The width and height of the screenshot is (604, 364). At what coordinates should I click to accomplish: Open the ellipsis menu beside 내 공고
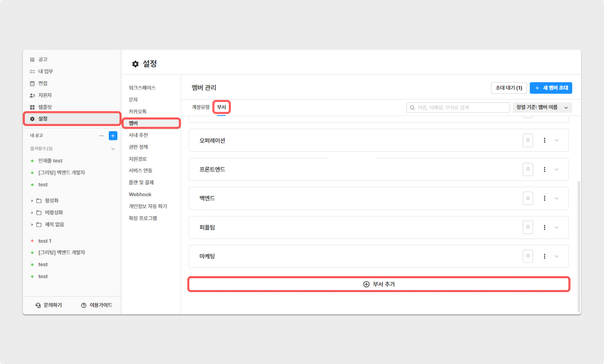(x=101, y=136)
